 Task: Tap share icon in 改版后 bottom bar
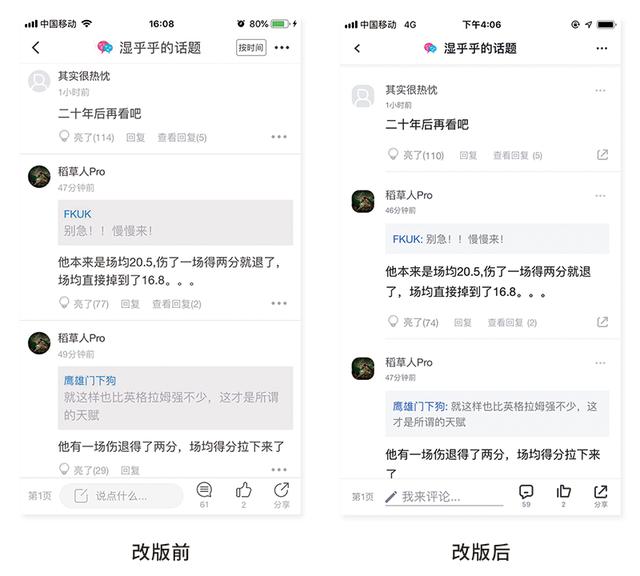[601, 491]
